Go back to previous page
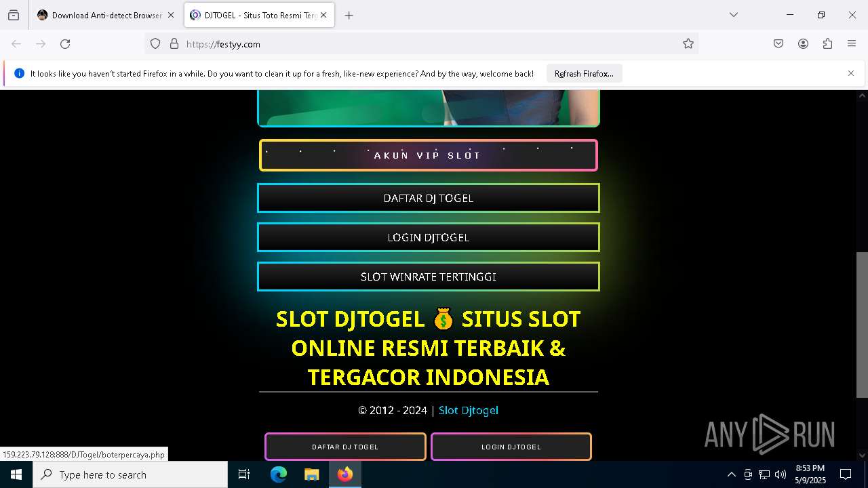Image resolution: width=868 pixels, height=488 pixels. (16, 44)
